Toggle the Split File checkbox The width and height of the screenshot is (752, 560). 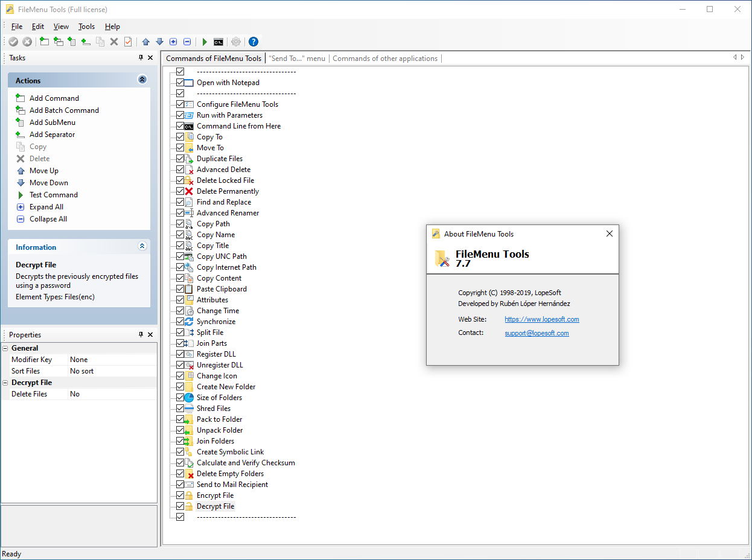click(180, 332)
